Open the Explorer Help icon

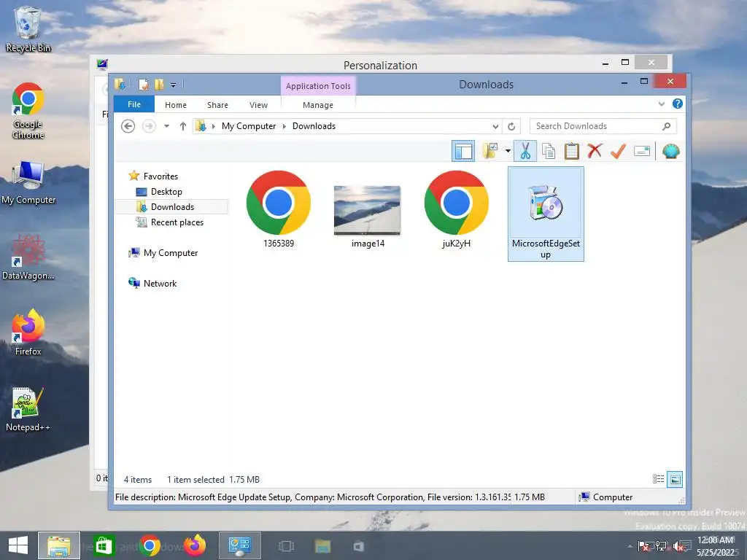pyautogui.click(x=678, y=104)
